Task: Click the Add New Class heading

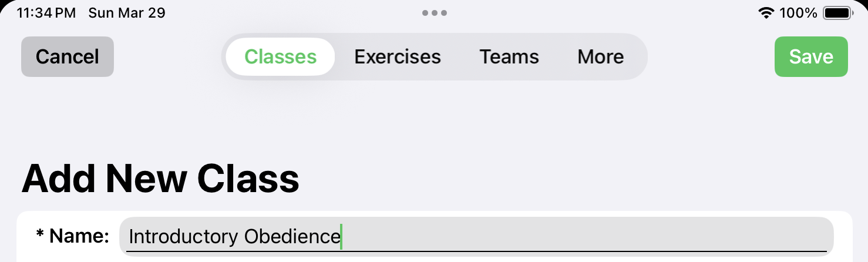Action: tap(160, 179)
